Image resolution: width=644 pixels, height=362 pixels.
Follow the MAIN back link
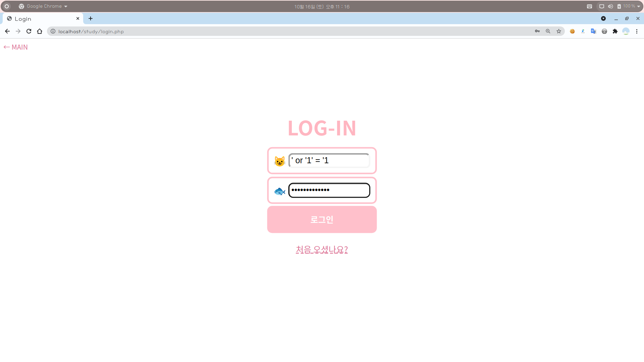point(16,47)
